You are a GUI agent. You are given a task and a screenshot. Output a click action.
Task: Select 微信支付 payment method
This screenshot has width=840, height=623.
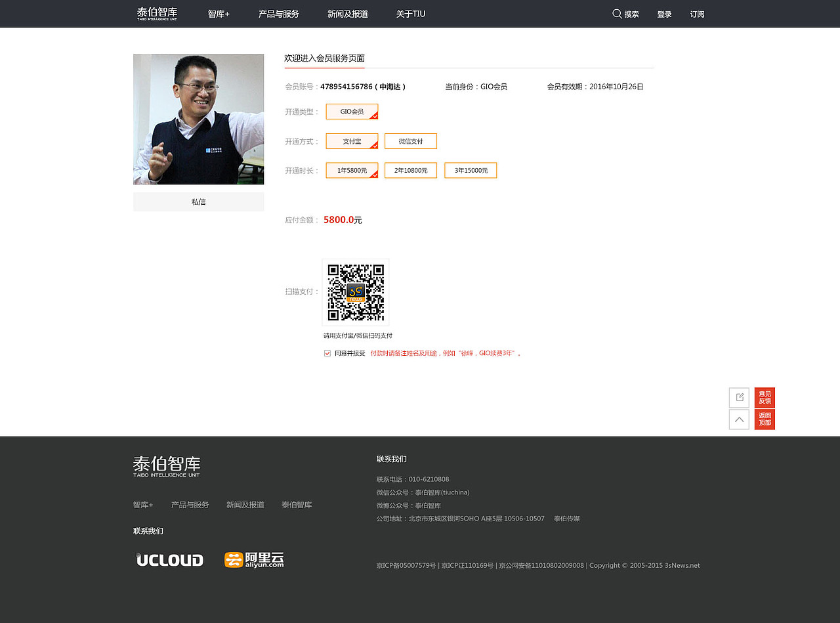click(411, 141)
